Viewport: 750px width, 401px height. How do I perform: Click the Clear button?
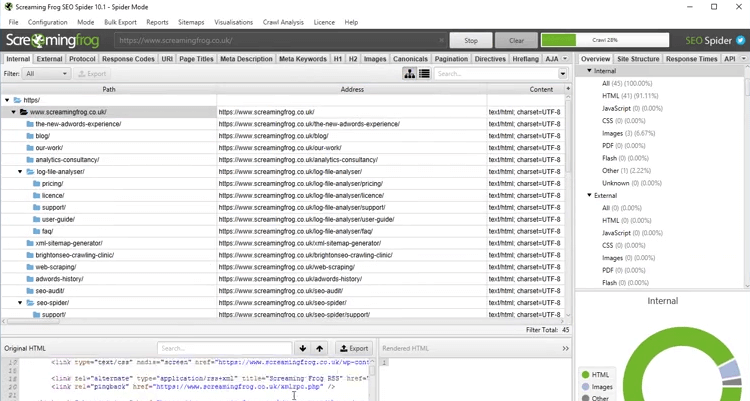(517, 41)
